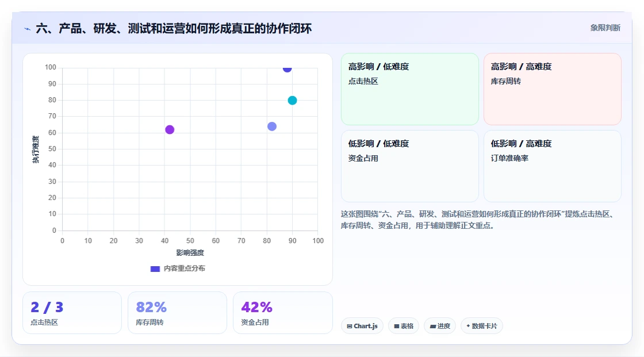This screenshot has width=644, height=357.
Task: Click the 点击热区 label under 2 / 3
Action: tap(44, 323)
